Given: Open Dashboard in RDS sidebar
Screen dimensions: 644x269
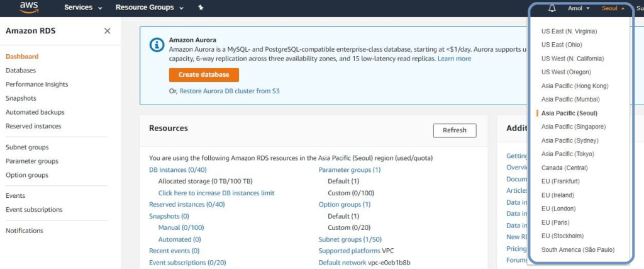Looking at the screenshot, I should (22, 56).
